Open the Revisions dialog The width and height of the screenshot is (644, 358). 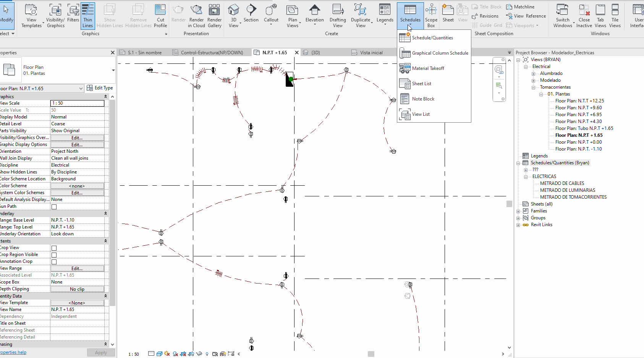[485, 16]
